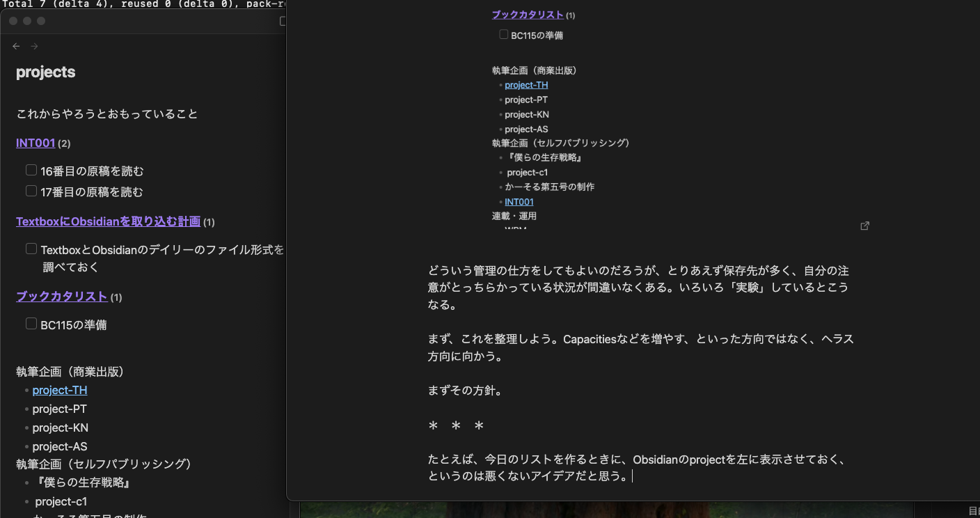Open the project-TH link in the right pane

point(525,84)
